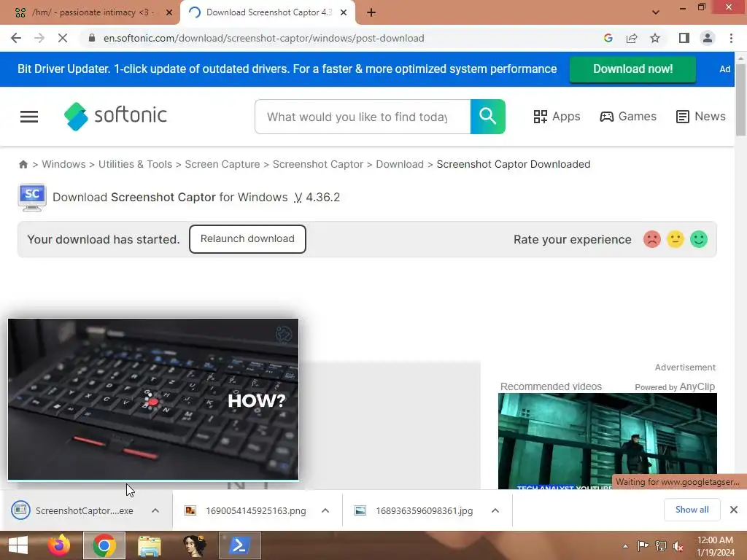Go to Screenshot Captor breadcrumb link

(318, 164)
